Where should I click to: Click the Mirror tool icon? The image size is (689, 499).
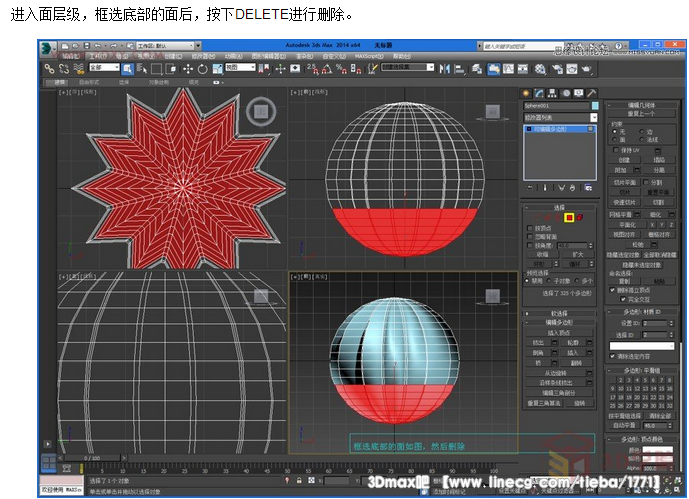point(445,69)
